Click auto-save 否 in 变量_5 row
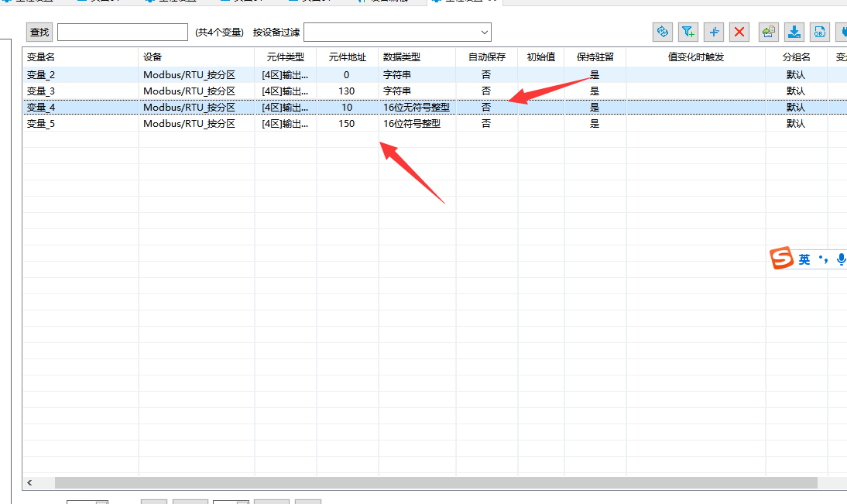The height and width of the screenshot is (504, 847). (x=487, y=124)
